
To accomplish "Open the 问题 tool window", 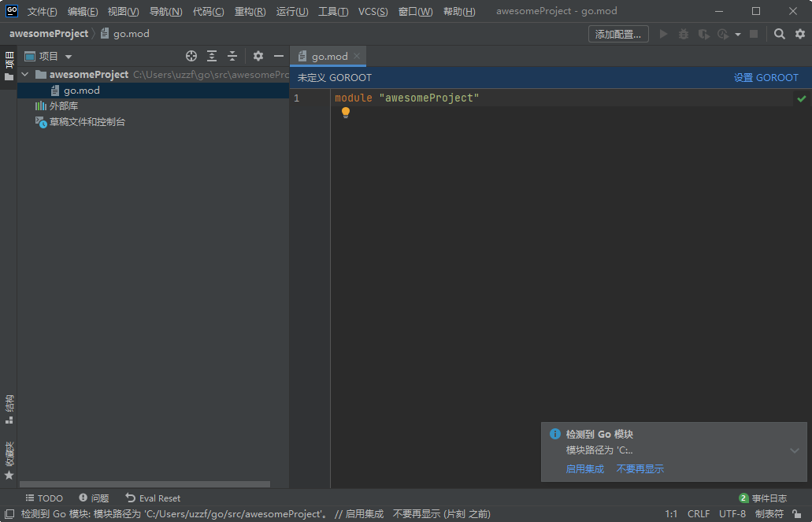I will pyautogui.click(x=94, y=498).
